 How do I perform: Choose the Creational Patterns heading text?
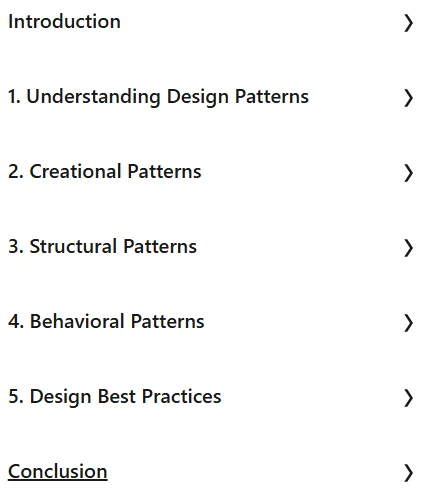(x=116, y=172)
